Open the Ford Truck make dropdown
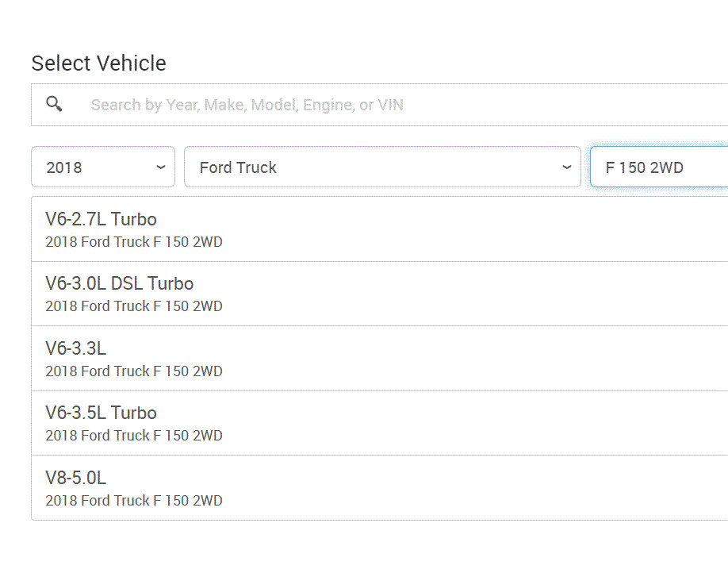This screenshot has height=573, width=728. [x=382, y=167]
